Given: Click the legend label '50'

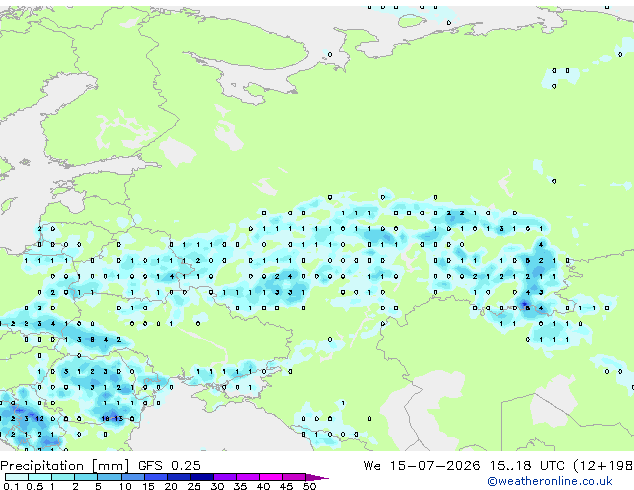Looking at the screenshot, I should (x=310, y=486).
